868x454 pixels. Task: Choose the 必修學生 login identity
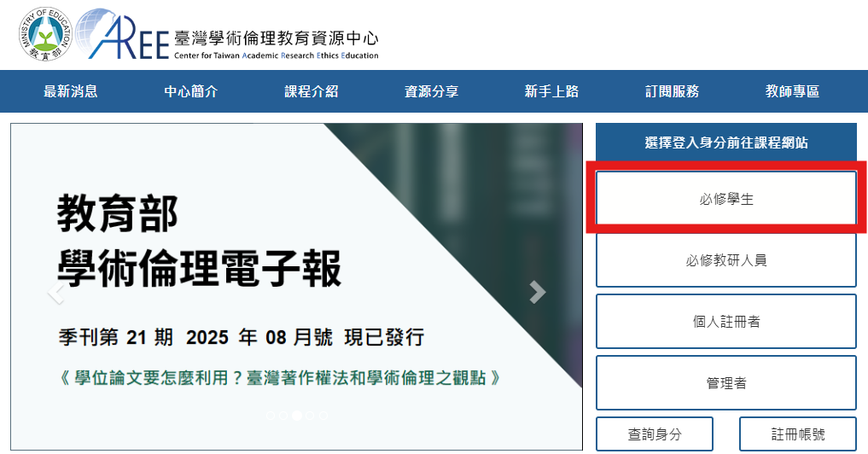click(x=725, y=199)
